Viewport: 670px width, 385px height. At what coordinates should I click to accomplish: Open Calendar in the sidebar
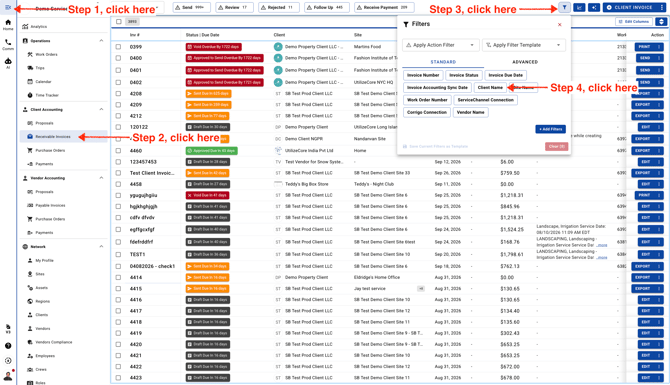[43, 82]
